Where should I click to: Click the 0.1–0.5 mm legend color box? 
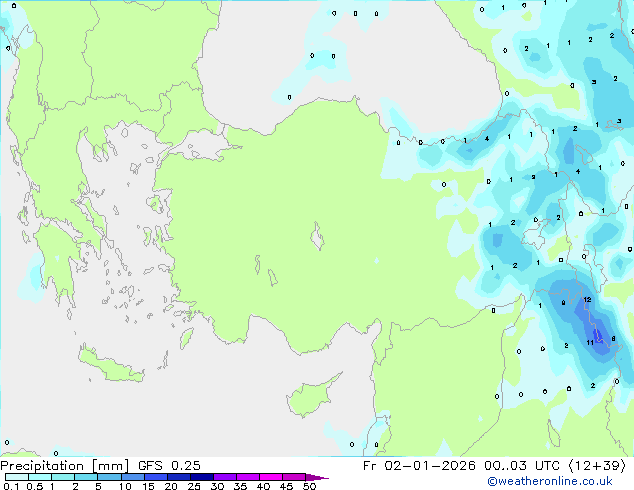17,477
